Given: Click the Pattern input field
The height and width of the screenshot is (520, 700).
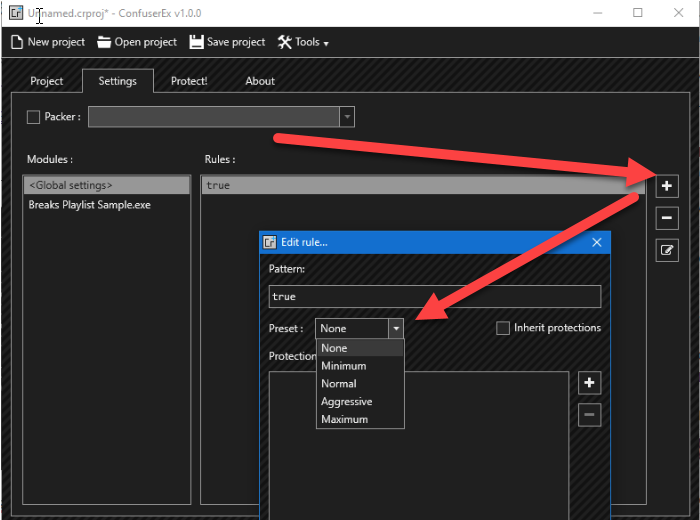Looking at the screenshot, I should (435, 296).
